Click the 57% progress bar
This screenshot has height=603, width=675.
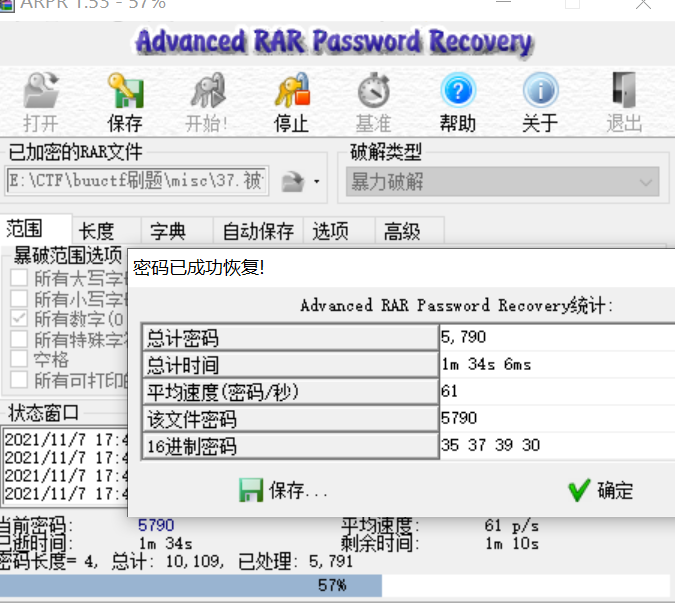pyautogui.click(x=335, y=585)
